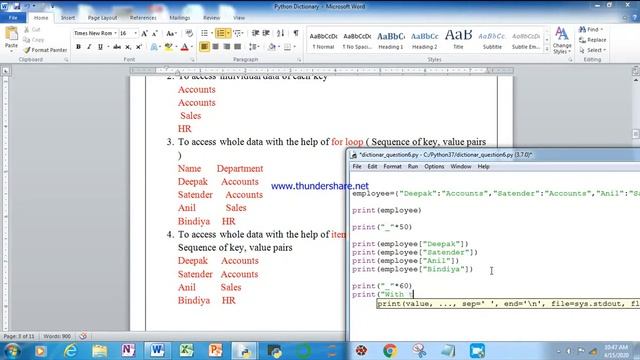Click the Increase Indent icon
Viewport: 640px width, 360px height.
[x=266, y=33]
